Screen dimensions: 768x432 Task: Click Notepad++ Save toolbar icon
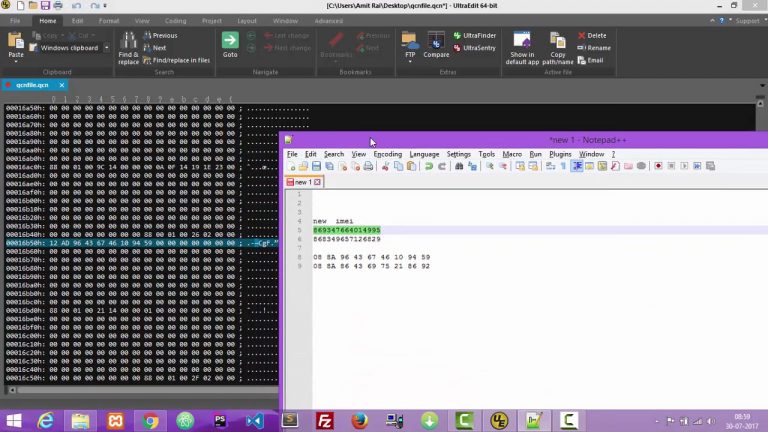coord(316,167)
